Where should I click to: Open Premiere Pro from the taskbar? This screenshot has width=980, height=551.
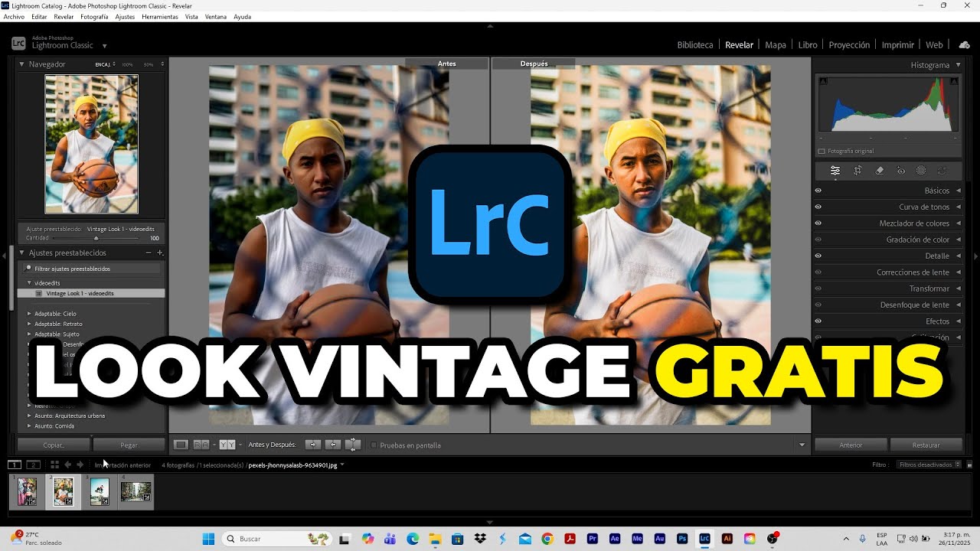point(593,539)
